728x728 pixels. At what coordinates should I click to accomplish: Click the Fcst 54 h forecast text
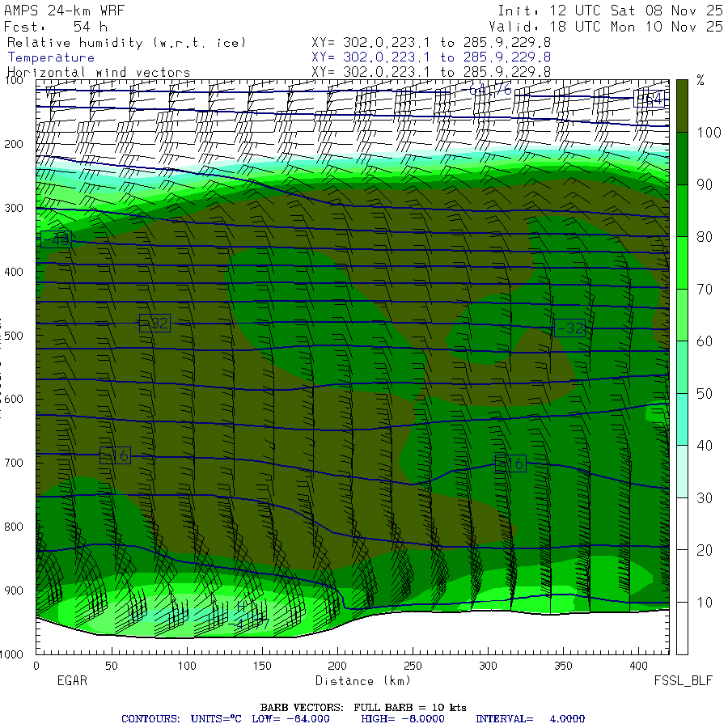pyautogui.click(x=61, y=27)
